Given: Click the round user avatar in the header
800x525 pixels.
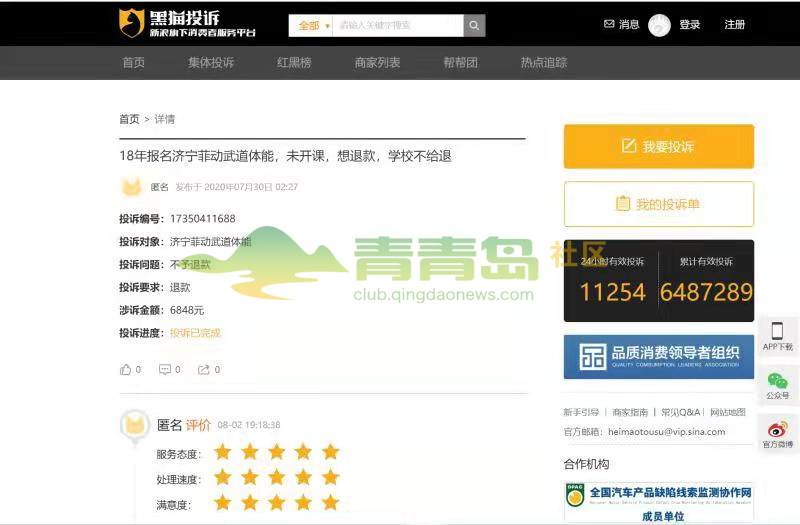Looking at the screenshot, I should coord(659,25).
